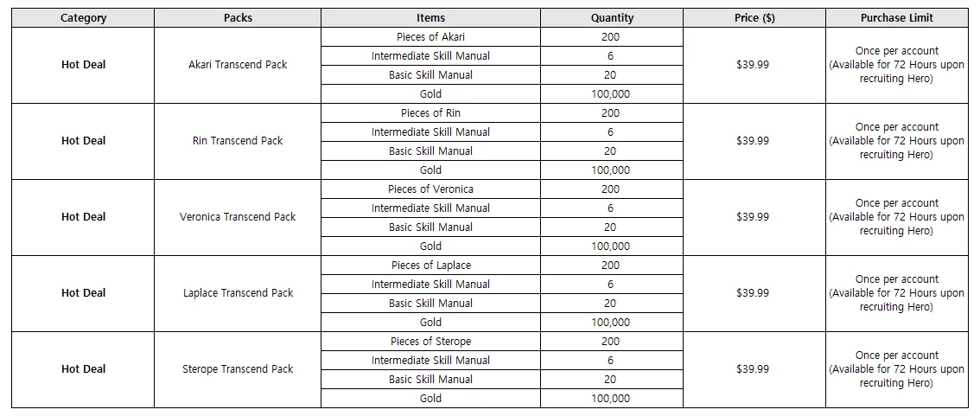The width and height of the screenshot is (980, 416).
Task: Click Hot Deal beside Rin Transcend Pack
Action: click(x=83, y=141)
